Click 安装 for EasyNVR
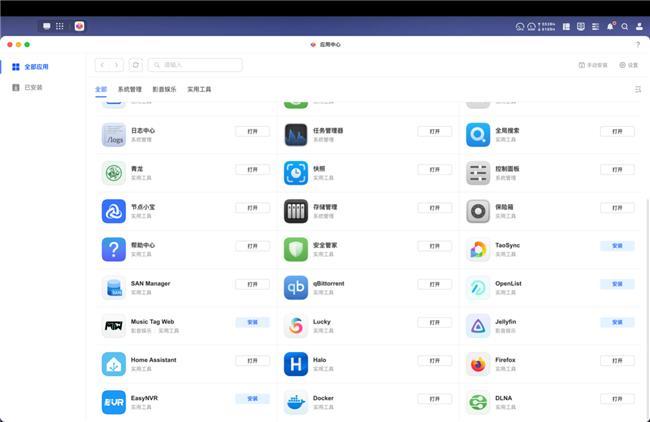The image size is (650, 422). pyautogui.click(x=252, y=398)
